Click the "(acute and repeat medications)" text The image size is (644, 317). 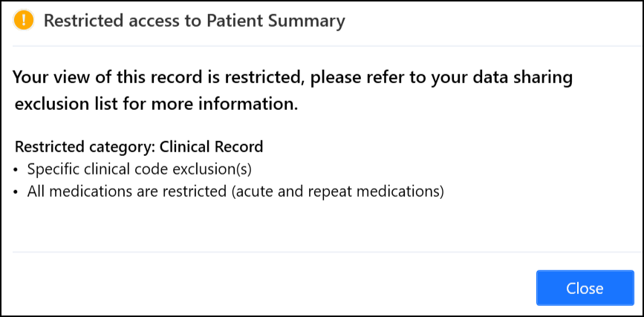(x=337, y=192)
